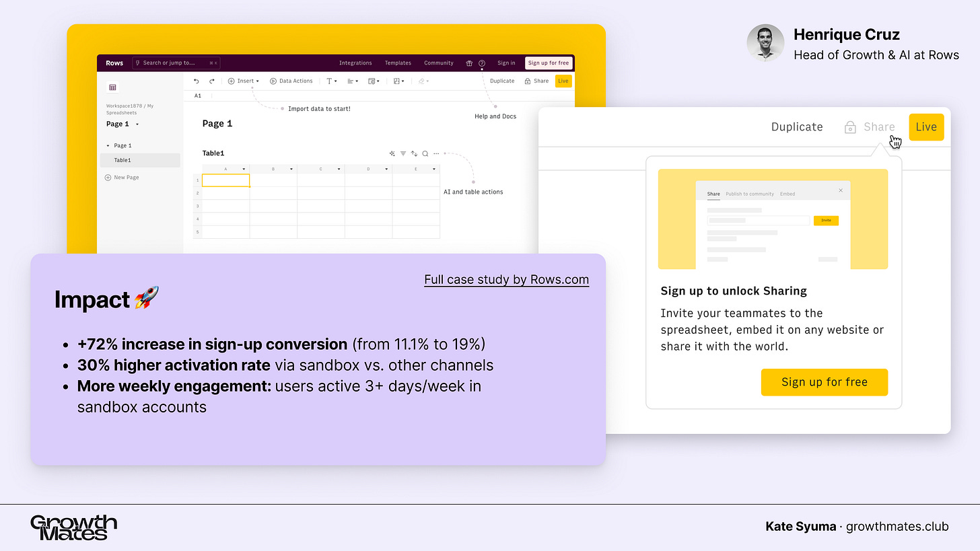Open column D header dropdown
The image size is (980, 551).
point(387,169)
